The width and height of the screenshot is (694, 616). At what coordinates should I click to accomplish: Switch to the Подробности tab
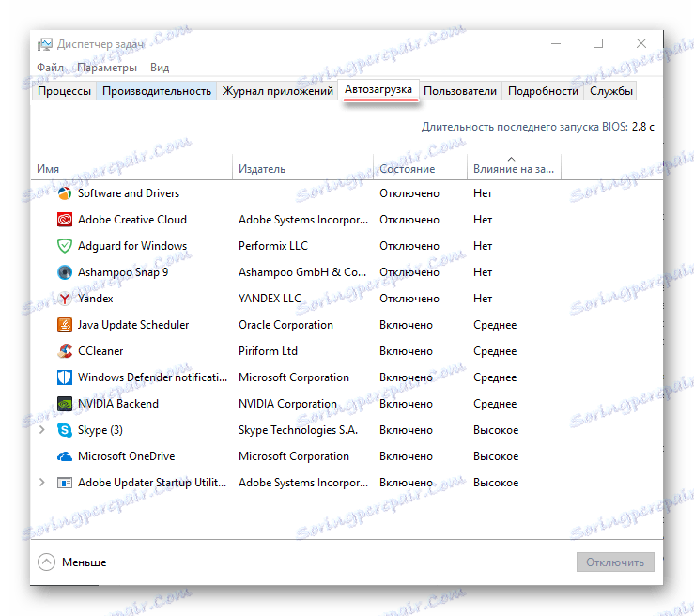[x=543, y=91]
